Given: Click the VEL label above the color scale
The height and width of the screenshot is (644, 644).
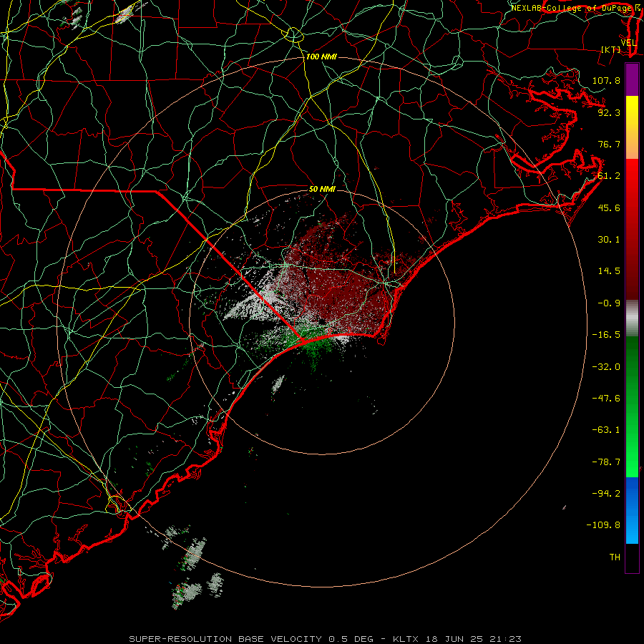Looking at the screenshot, I should coord(628,43).
